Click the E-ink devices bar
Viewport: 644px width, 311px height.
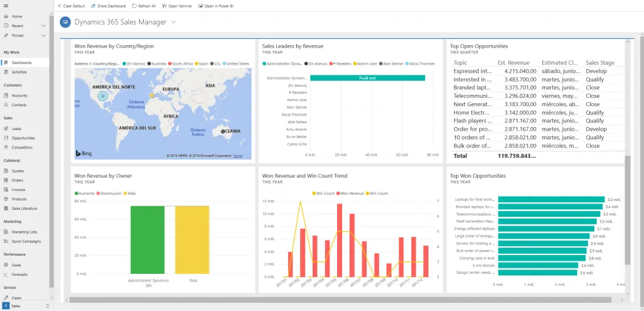click(537, 266)
